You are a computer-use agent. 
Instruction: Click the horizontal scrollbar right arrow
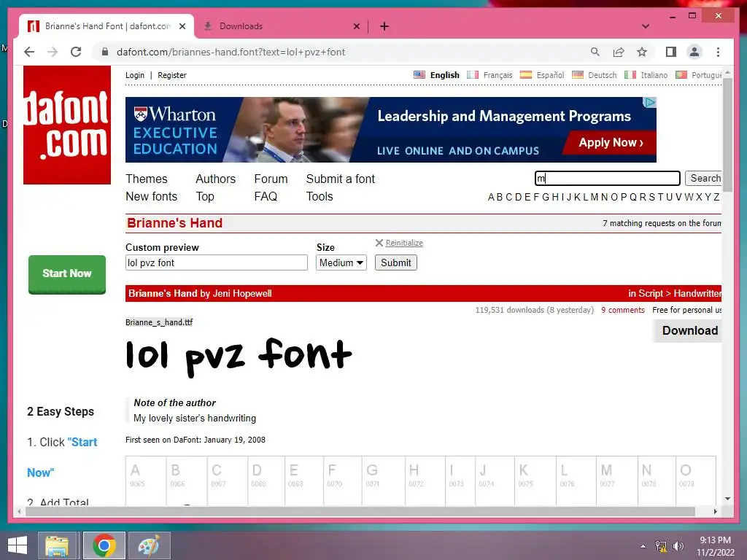pyautogui.click(x=715, y=511)
